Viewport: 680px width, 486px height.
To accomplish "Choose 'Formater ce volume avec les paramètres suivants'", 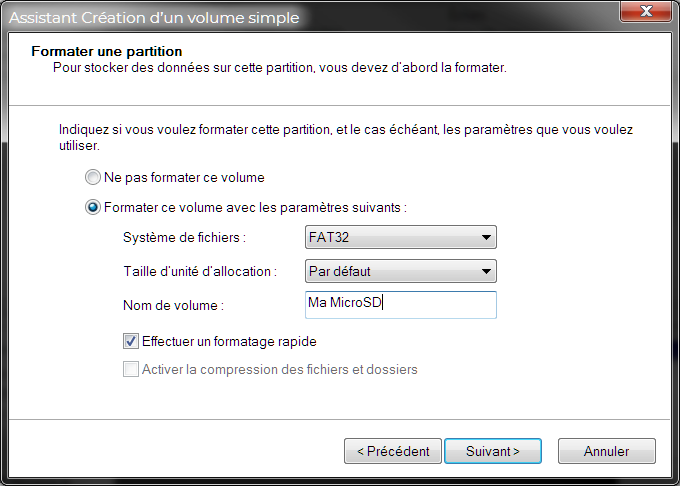I will tap(93, 208).
